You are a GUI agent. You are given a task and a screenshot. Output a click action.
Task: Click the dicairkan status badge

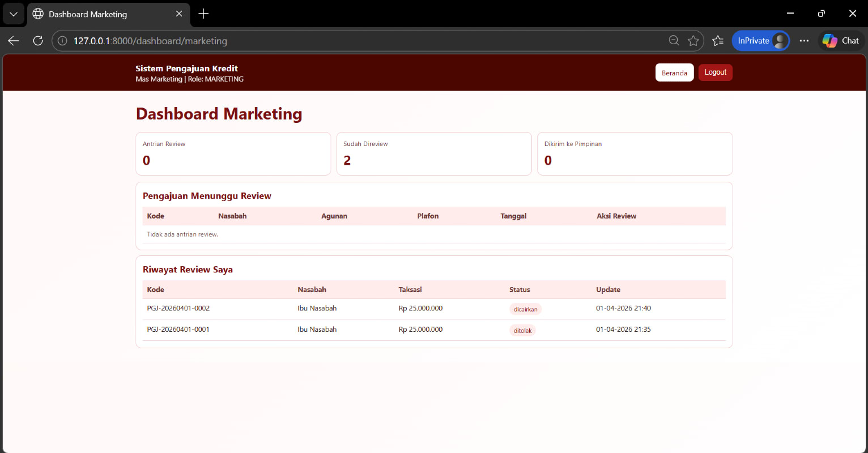click(526, 309)
